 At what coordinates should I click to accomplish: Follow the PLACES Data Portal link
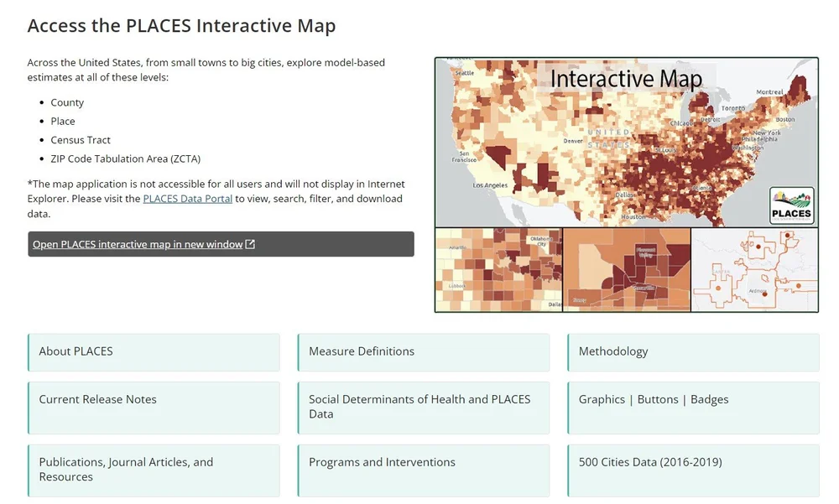coord(187,199)
